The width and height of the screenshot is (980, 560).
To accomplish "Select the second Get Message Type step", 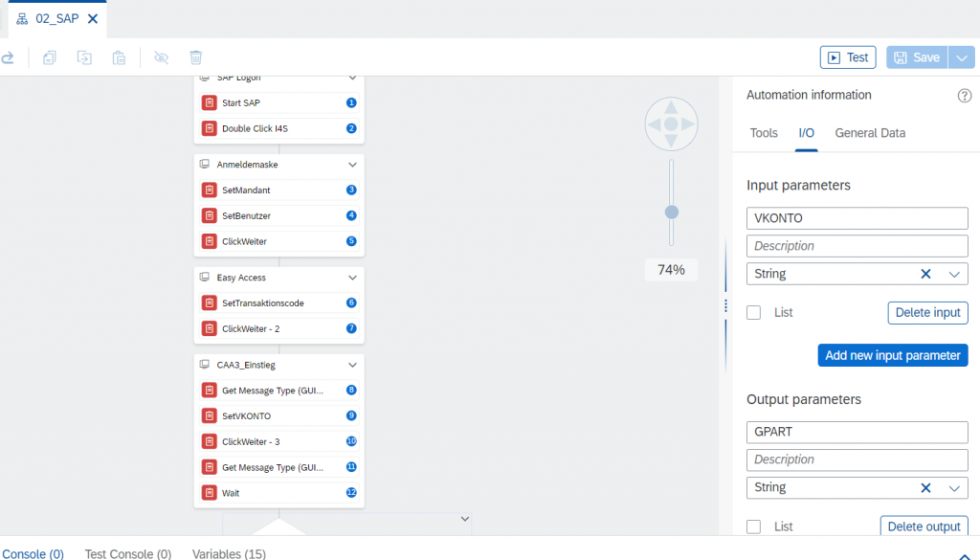I will [x=278, y=467].
